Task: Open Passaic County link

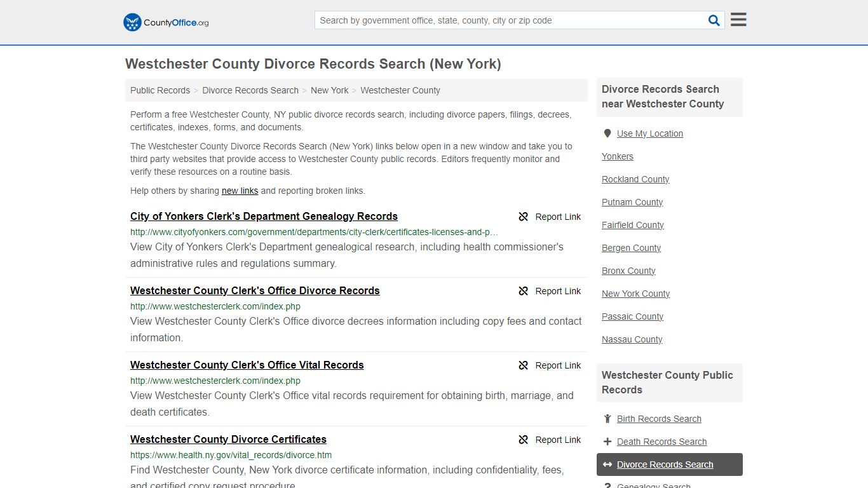Action: coord(633,316)
